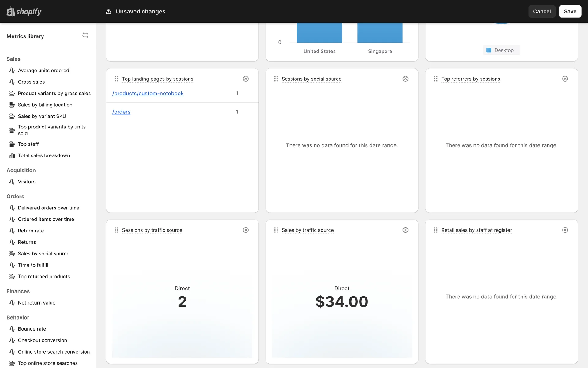This screenshot has width=588, height=368.
Task: Add the Visitors metric under Acquisition
Action: point(27,182)
